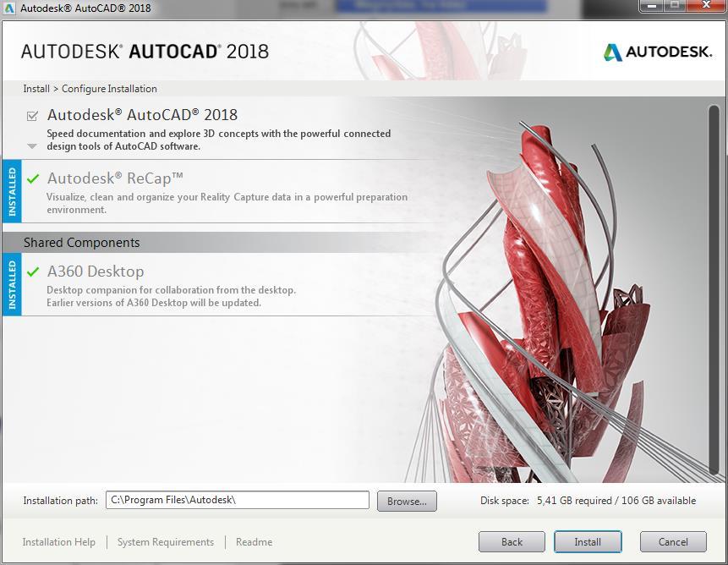Viewport: 728px width, 565px height.
Task: Click the Autodesk AutoCAD 2018 product title
Action: point(143,115)
